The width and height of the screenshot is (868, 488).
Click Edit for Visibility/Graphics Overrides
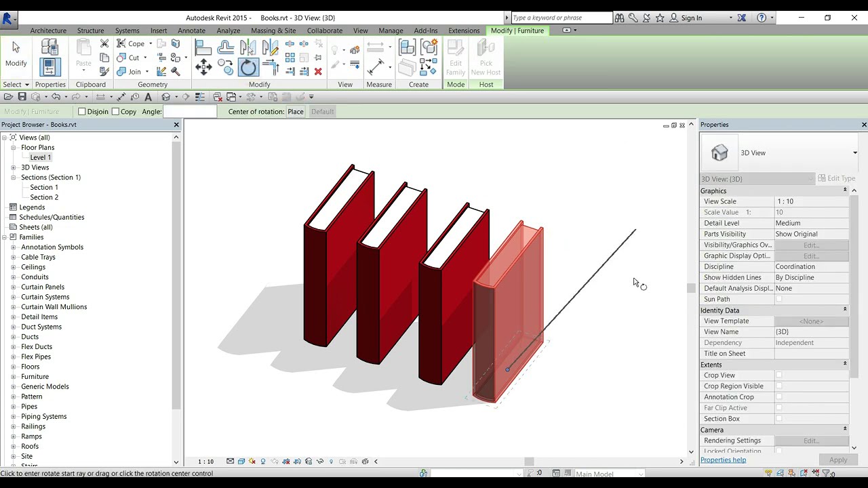pos(811,245)
